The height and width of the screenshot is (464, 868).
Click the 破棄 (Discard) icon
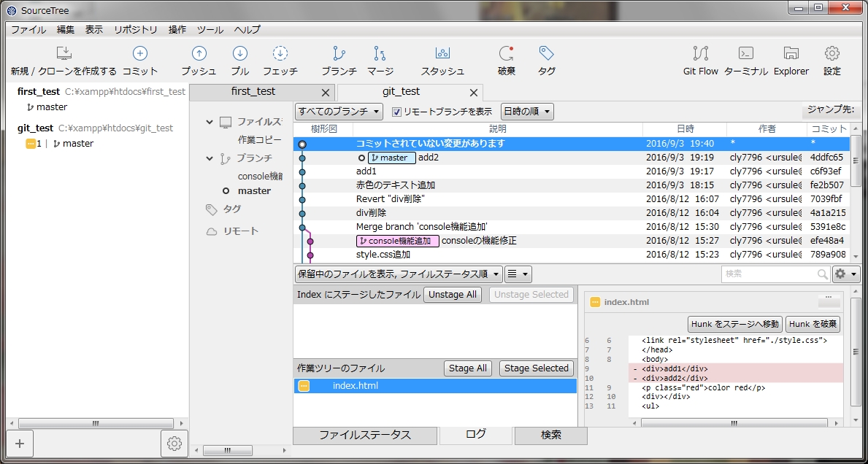507,60
